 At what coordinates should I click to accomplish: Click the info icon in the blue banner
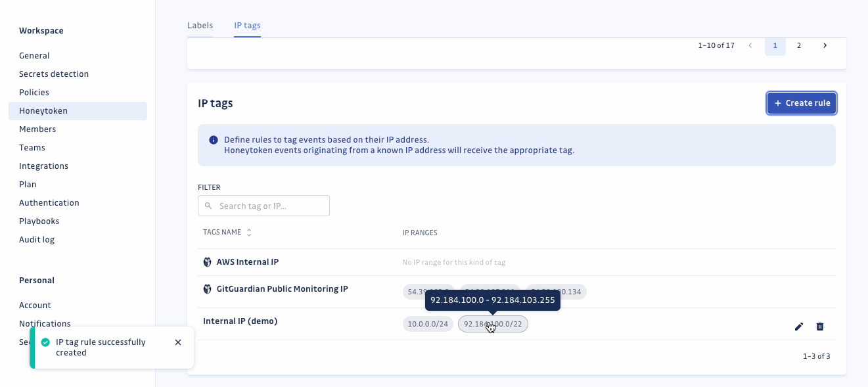(x=212, y=139)
